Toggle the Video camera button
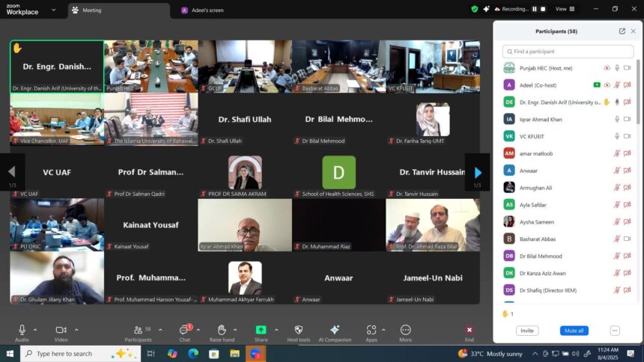 tap(61, 330)
